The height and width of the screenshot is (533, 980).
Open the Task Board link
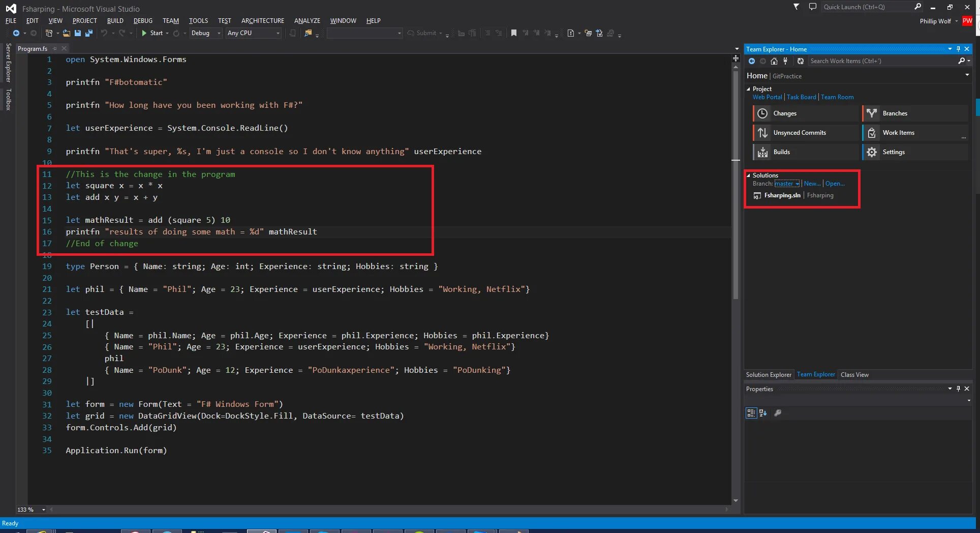point(801,97)
